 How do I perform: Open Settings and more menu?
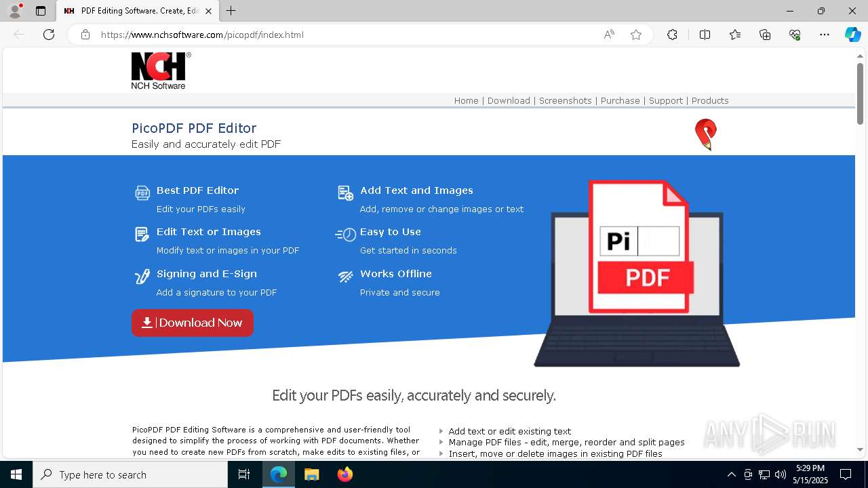825,35
